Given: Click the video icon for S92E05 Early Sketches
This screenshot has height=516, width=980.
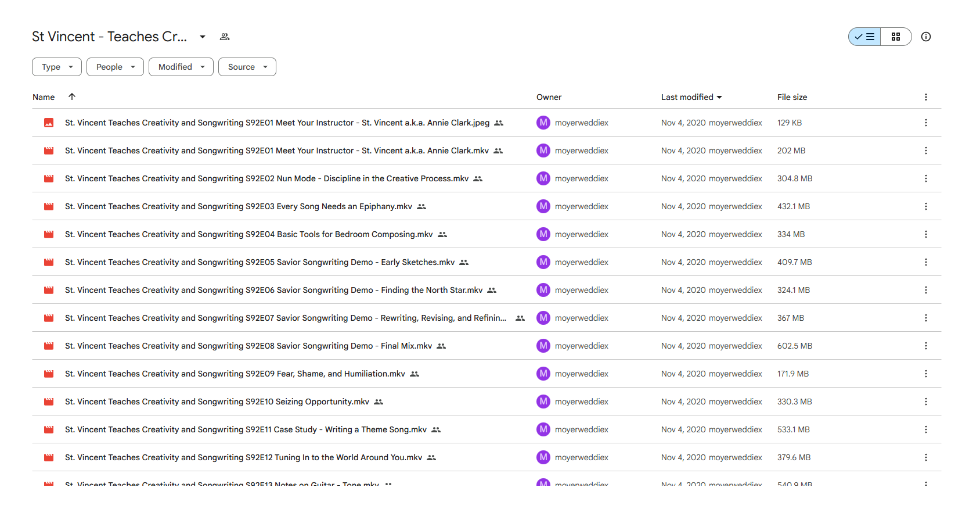Looking at the screenshot, I should (49, 262).
